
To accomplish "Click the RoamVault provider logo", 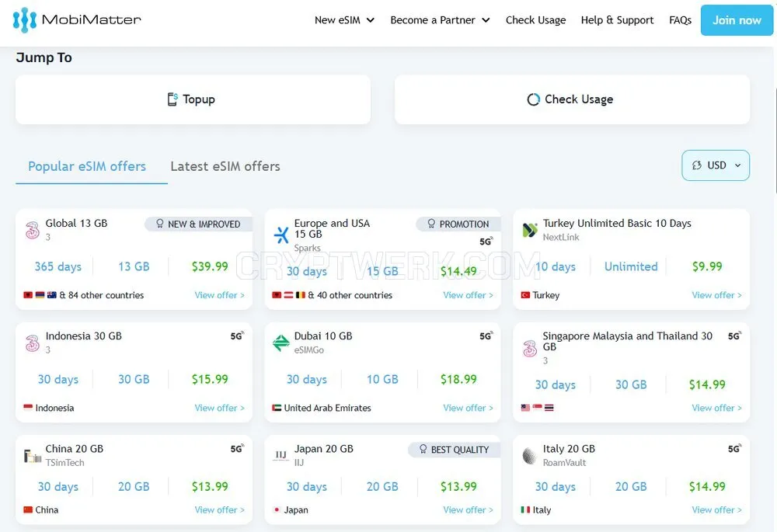I will [530, 456].
